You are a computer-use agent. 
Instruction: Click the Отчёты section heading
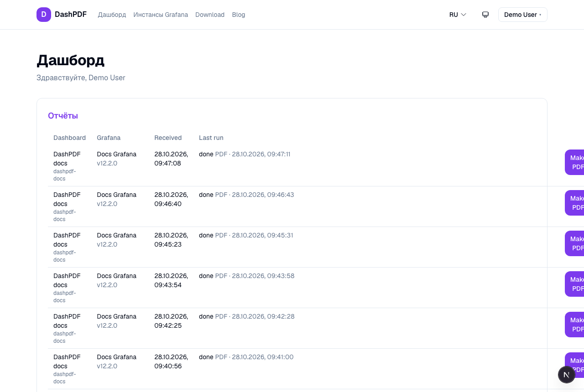pyautogui.click(x=63, y=116)
